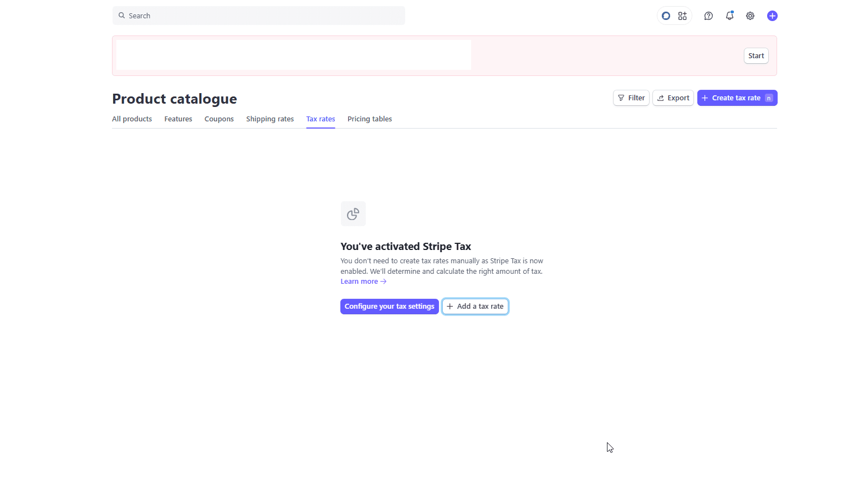Screen dimensions: 868x480
Task: Open Stripe settings via the gear icon
Action: tap(750, 16)
